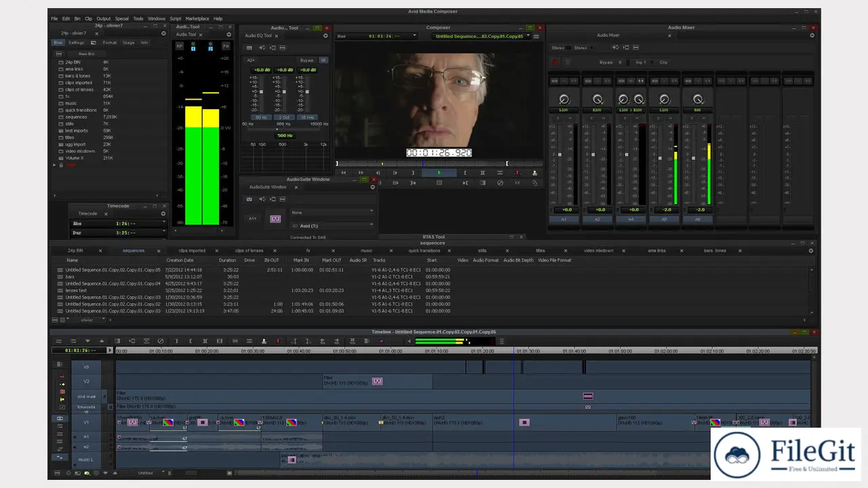
Task: Toggle V2 track selector in Timeline
Action: point(86,382)
